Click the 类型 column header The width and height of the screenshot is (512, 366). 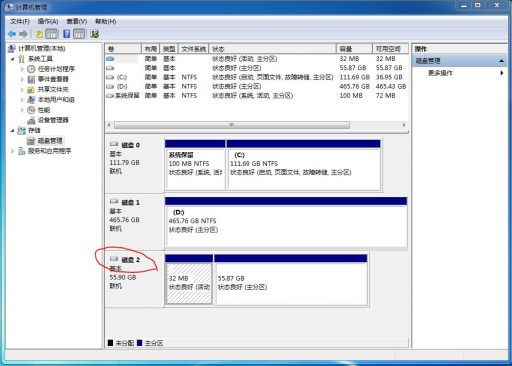(169, 49)
